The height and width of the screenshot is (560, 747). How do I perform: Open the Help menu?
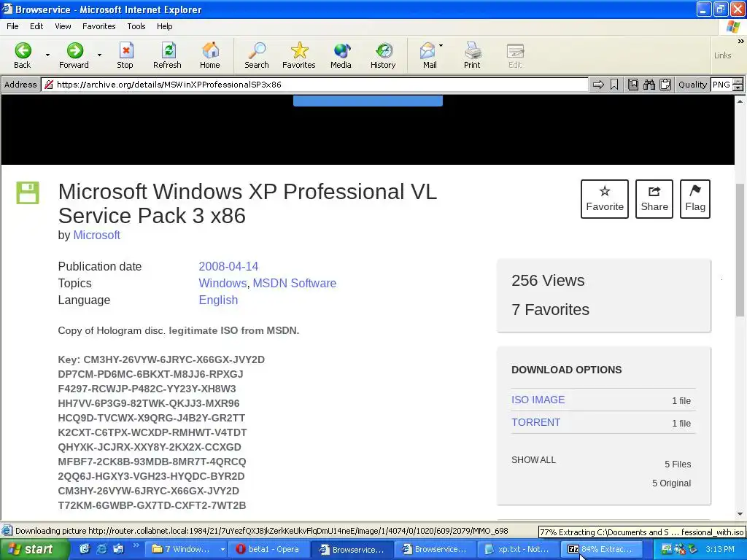click(164, 26)
